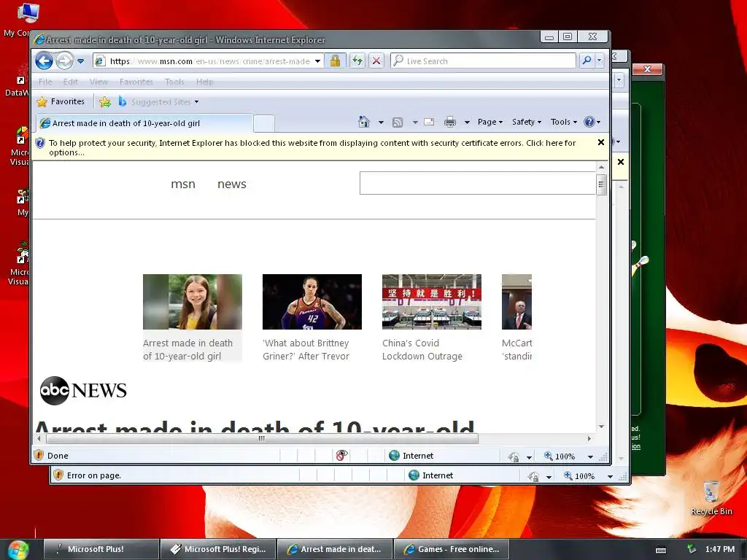This screenshot has width=747, height=560.
Task: Open the Brittney Griner photo thumbnail
Action: click(x=312, y=301)
